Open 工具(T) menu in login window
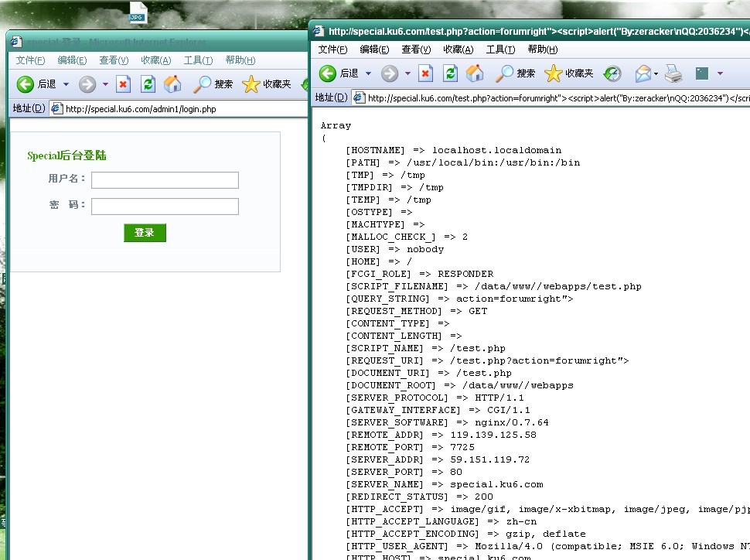This screenshot has width=750, height=560. (198, 60)
